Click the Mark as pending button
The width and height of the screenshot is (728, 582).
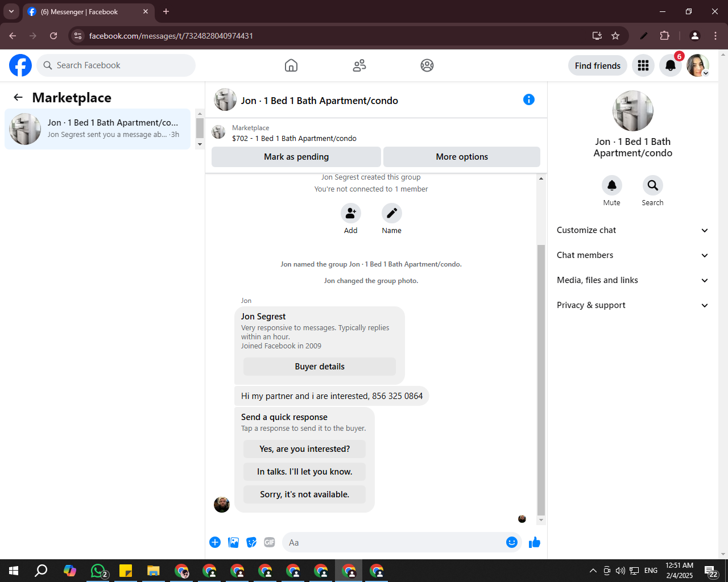(296, 157)
